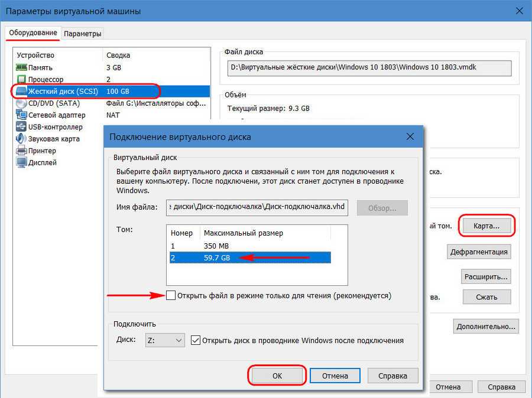This screenshot has width=532, height=398.
Task: Select the Звуковая карта row text
Action: (54, 139)
